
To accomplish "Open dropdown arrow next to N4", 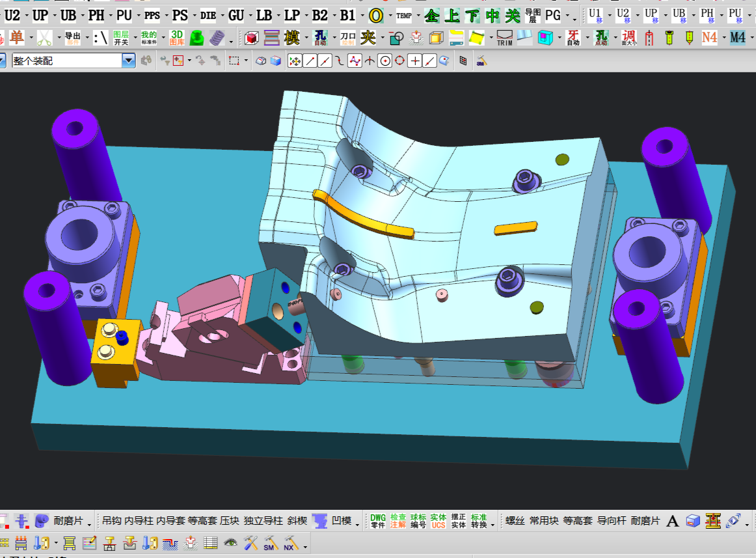I will [x=723, y=37].
